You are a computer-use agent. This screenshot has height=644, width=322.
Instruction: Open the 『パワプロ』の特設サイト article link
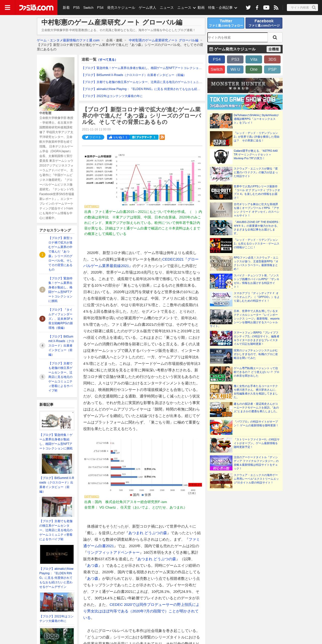point(256,424)
